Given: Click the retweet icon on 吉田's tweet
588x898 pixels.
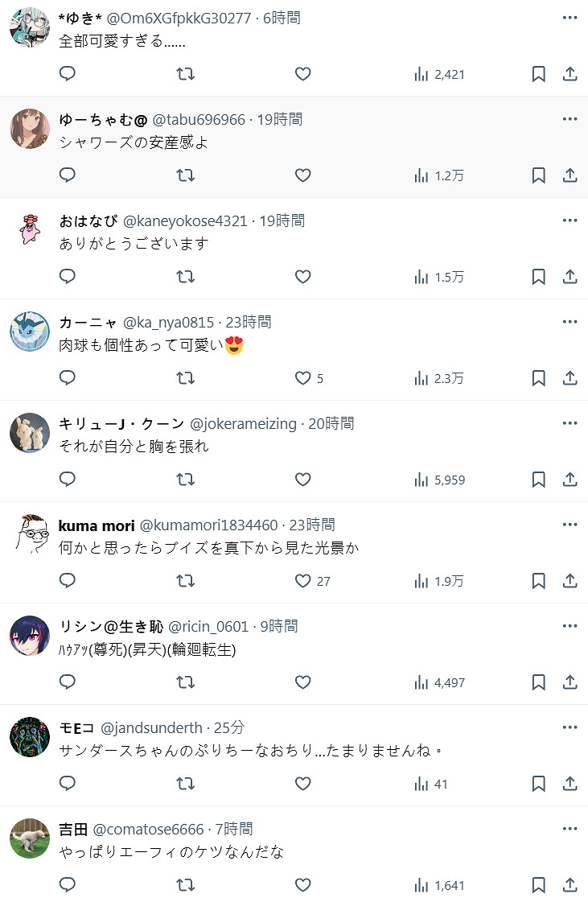Looking at the screenshot, I should [x=186, y=884].
